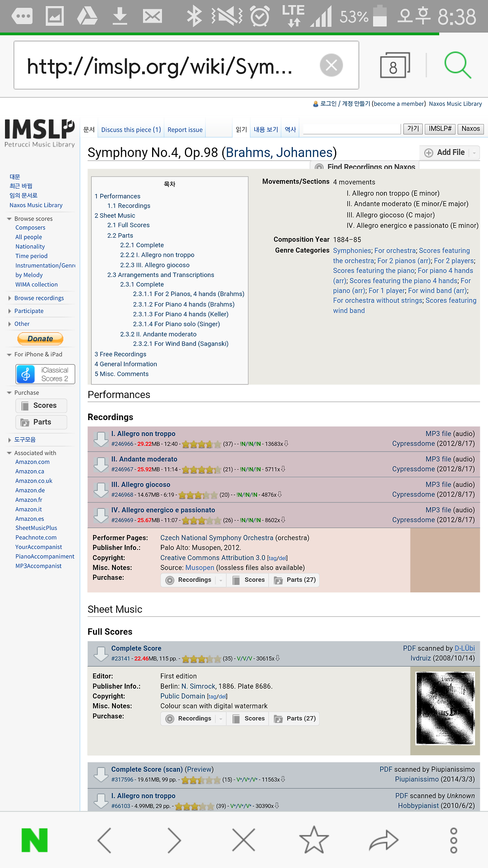Expand the 도구모음 sidebar section
The width and height of the screenshot is (488, 868).
(9, 440)
